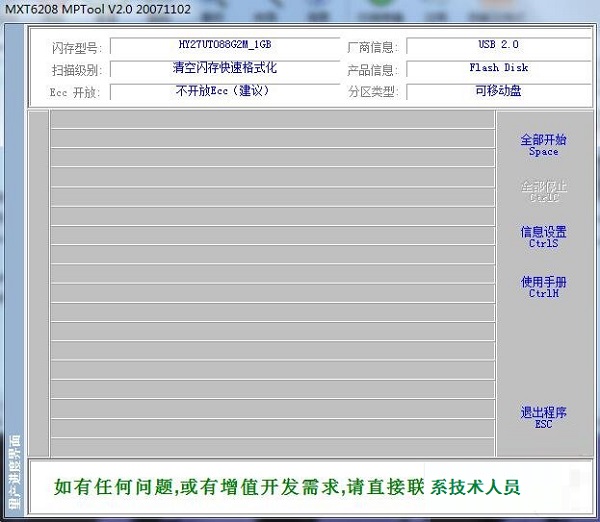Click vendor info field USB 2.0
This screenshot has height=522, width=600.
tap(499, 46)
